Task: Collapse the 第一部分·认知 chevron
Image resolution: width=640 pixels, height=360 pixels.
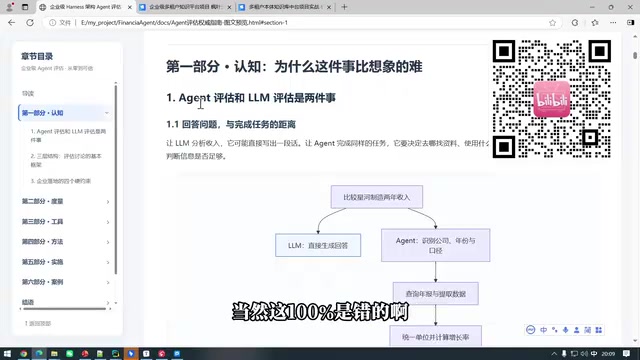Action: [x=107, y=113]
